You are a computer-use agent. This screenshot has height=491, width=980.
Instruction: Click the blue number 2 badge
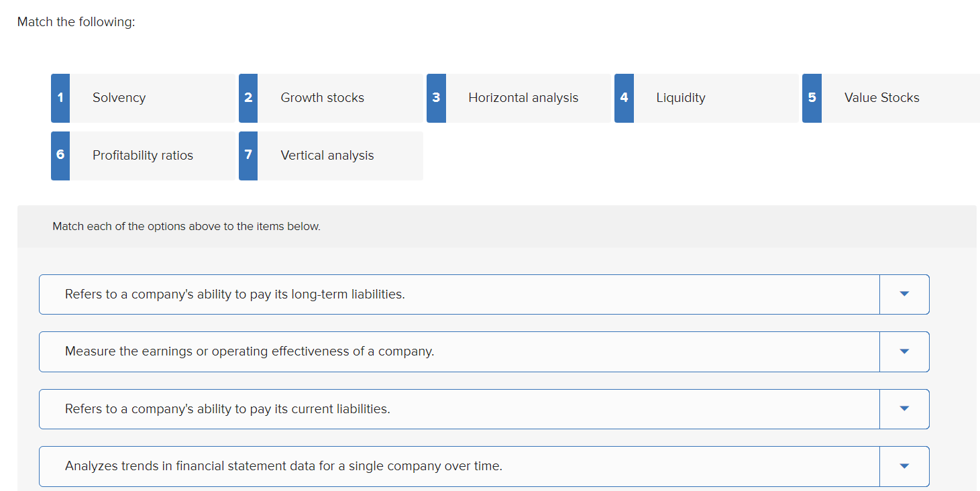248,98
